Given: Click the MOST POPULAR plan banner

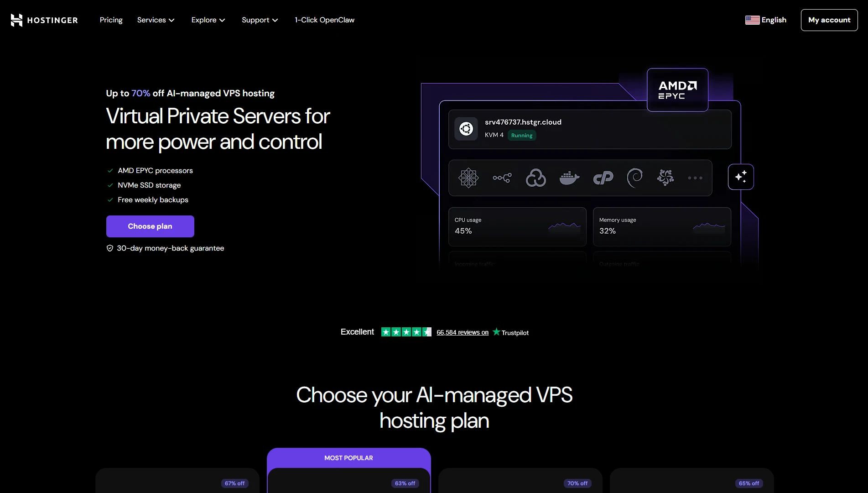Looking at the screenshot, I should pos(349,458).
